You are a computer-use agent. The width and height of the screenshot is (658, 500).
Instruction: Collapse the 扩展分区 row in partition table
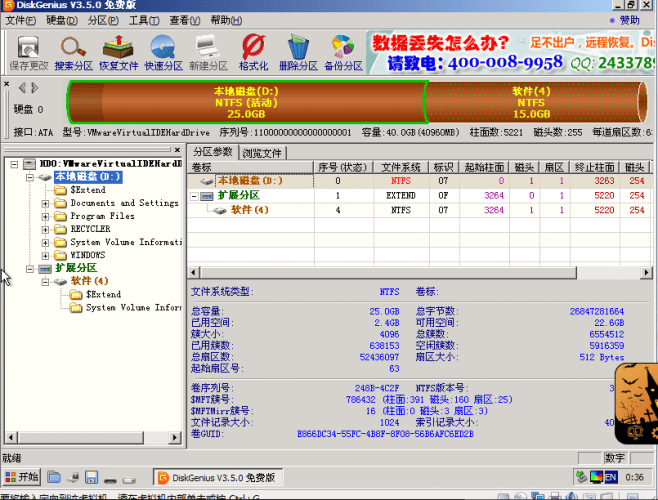[x=194, y=196]
